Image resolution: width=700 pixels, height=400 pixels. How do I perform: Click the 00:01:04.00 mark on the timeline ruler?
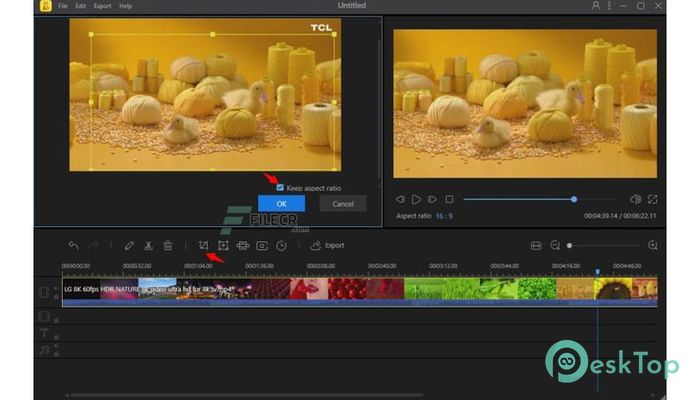point(198,266)
